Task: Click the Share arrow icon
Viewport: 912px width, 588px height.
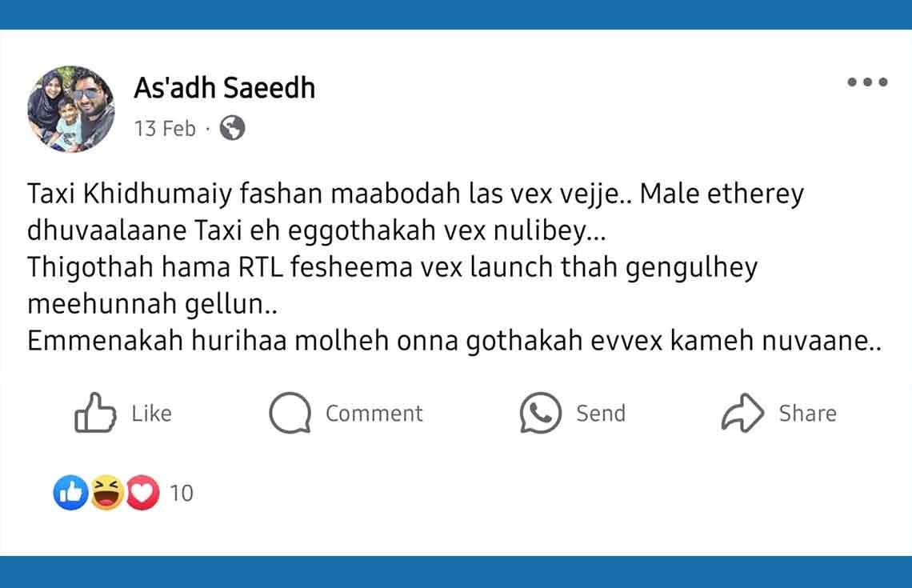Action: pos(742,413)
